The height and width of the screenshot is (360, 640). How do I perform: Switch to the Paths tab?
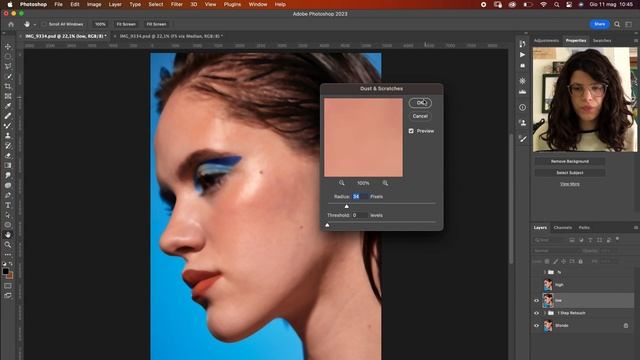(x=584, y=227)
